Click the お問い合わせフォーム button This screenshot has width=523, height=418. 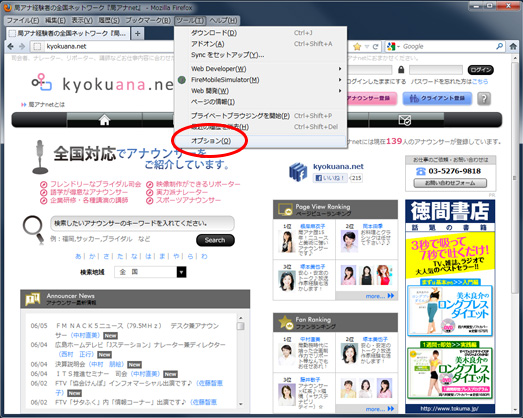[450, 183]
